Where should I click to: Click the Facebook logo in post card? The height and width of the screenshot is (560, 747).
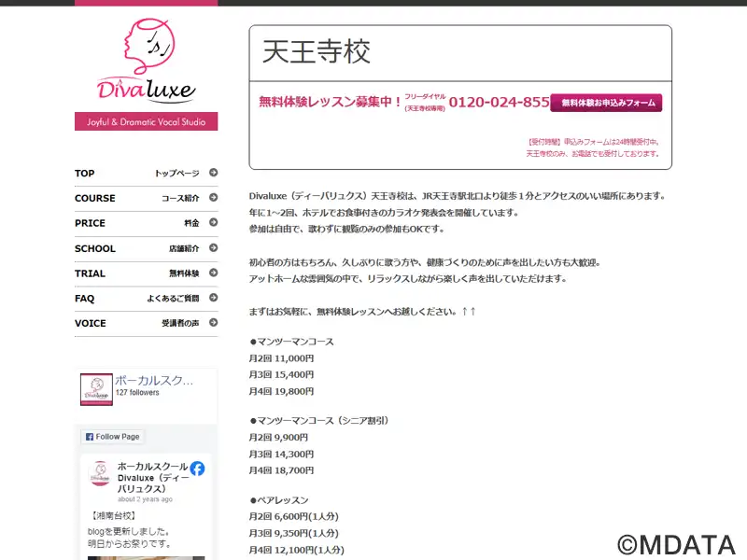[197, 469]
